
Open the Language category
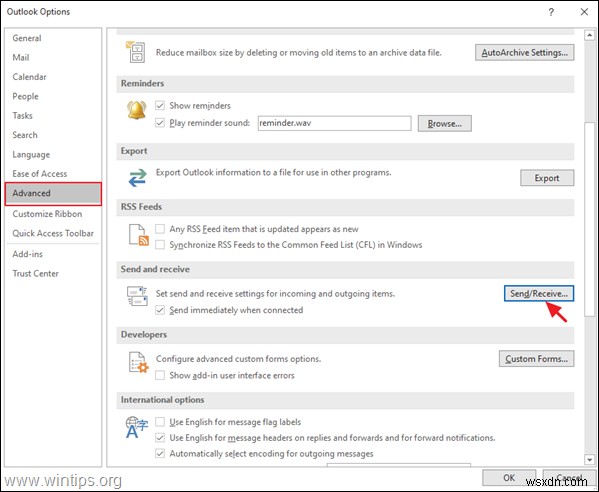point(53,154)
